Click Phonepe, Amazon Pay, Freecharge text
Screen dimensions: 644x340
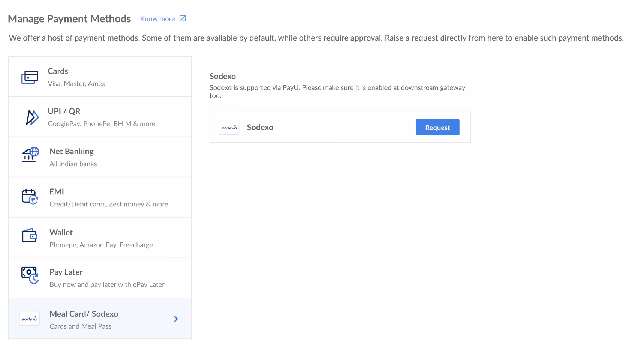pos(103,245)
